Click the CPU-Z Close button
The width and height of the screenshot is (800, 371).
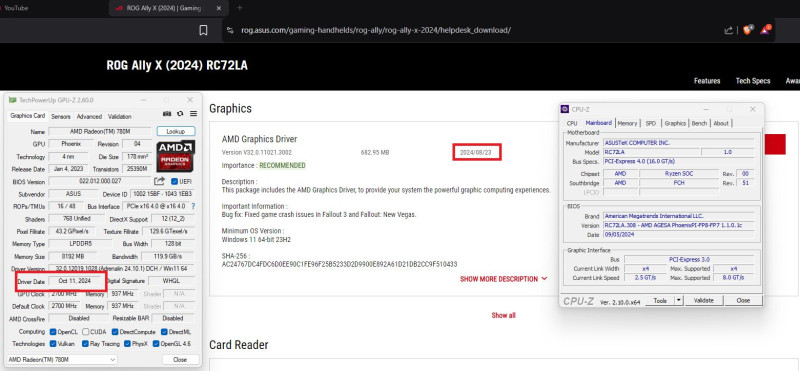pyautogui.click(x=743, y=301)
